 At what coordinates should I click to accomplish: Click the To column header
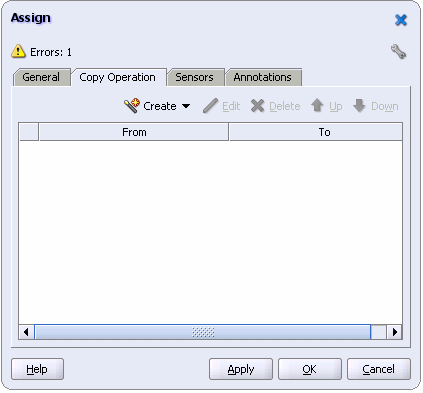(316, 132)
